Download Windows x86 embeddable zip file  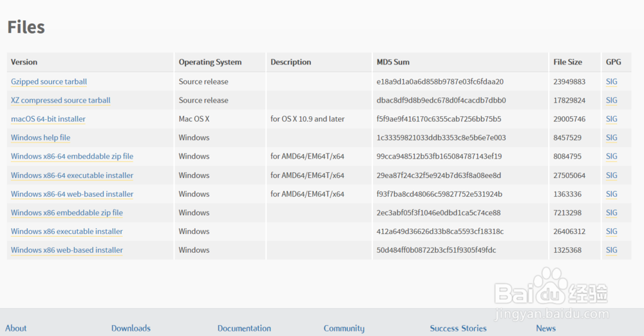coord(67,213)
